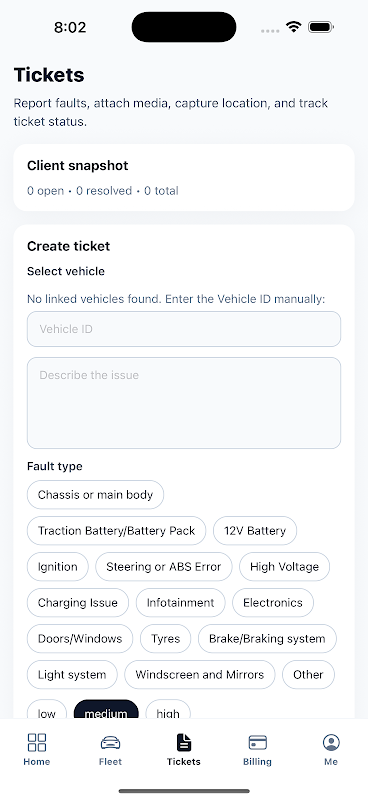
Task: Open the Me profile icon
Action: click(331, 742)
